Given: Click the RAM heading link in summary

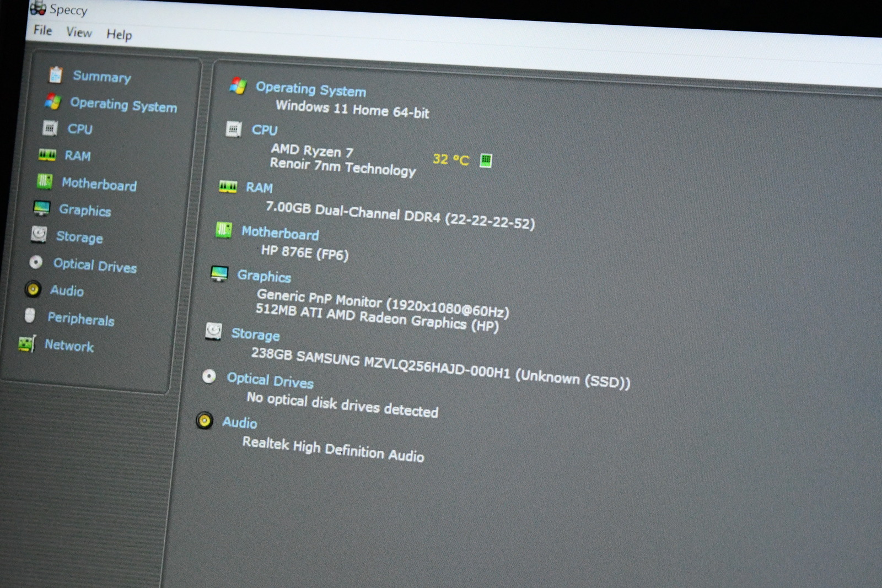Looking at the screenshot, I should click(259, 188).
